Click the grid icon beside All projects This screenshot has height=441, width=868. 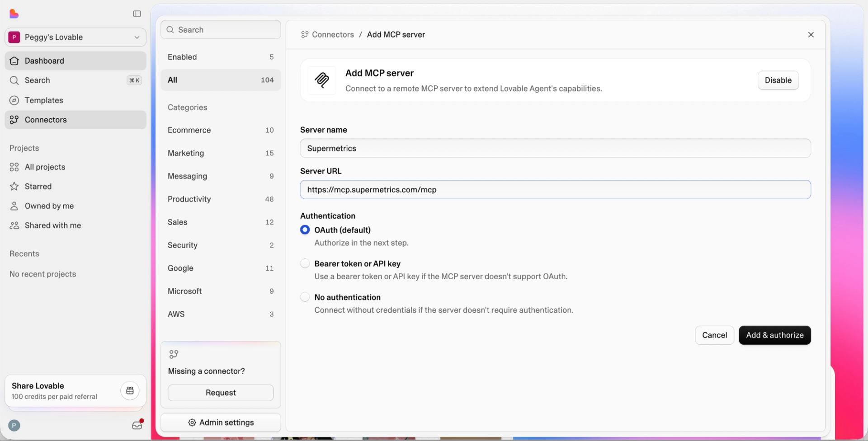click(x=14, y=167)
